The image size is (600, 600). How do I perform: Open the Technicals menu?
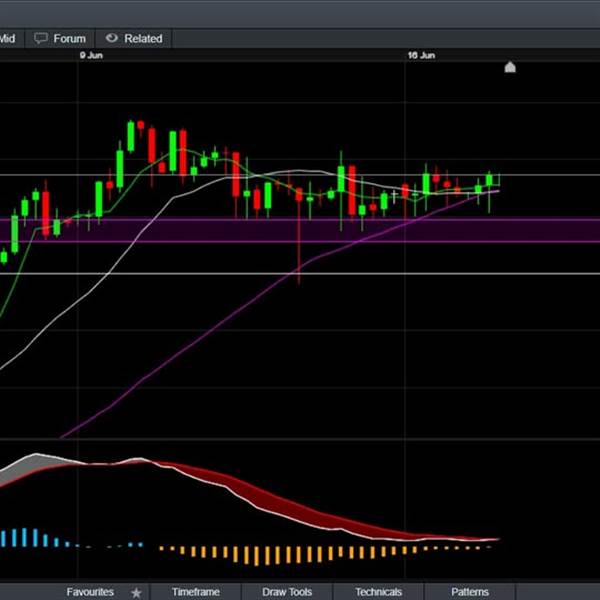coord(378,592)
